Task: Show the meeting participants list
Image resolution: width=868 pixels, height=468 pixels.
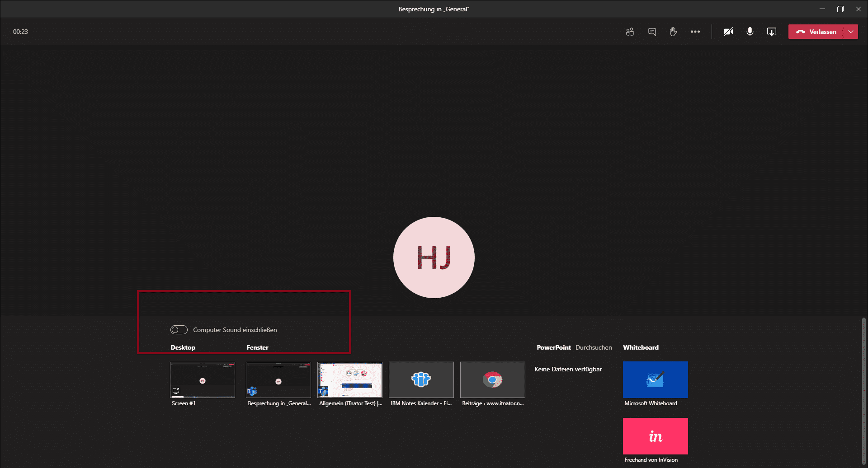Action: click(x=630, y=32)
